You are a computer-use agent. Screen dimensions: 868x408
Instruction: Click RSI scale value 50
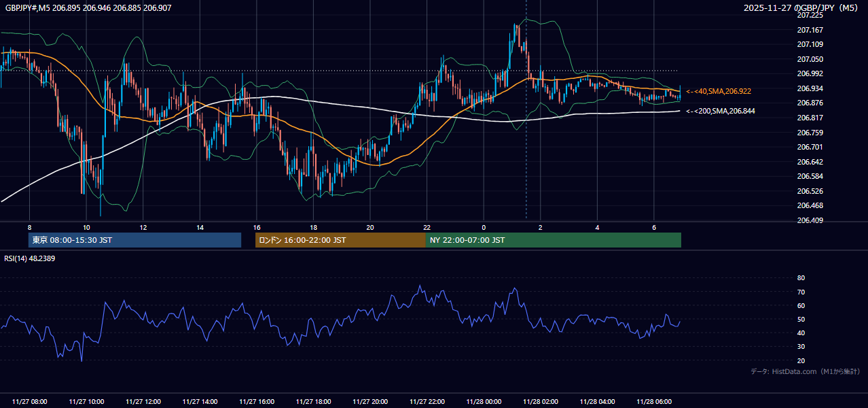(801, 319)
